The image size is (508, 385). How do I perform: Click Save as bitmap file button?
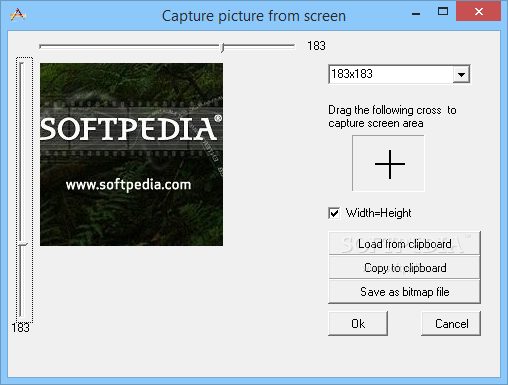click(x=404, y=292)
